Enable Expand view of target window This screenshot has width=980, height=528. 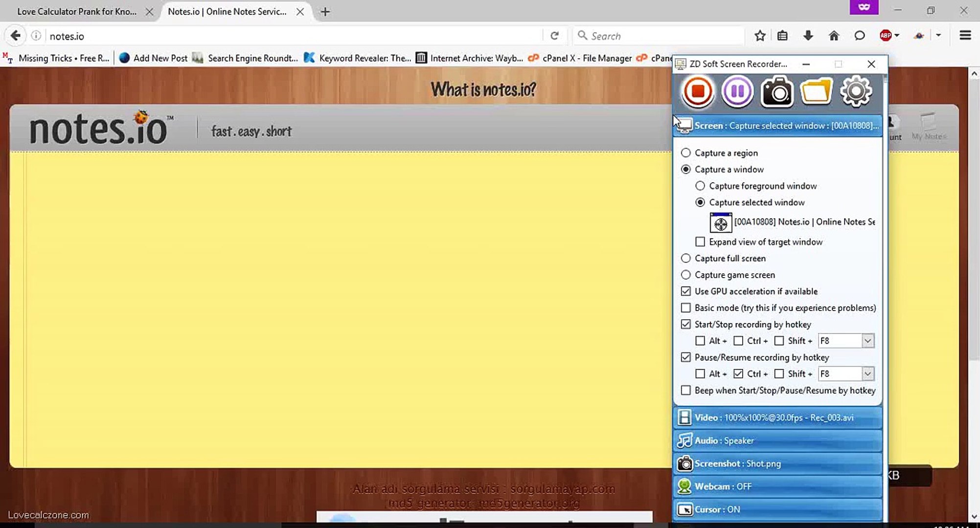[700, 242]
